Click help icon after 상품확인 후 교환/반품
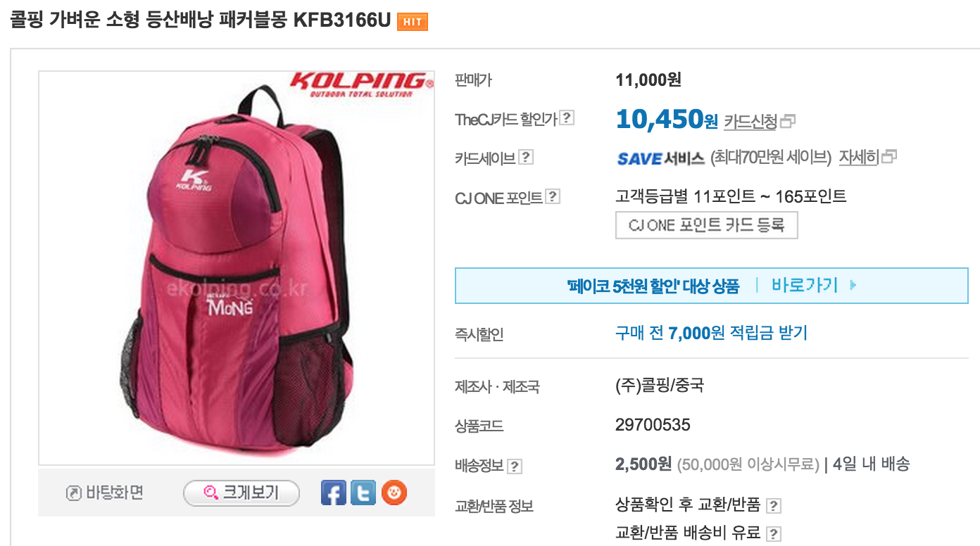Screen dimensions: 980x546 pos(774,505)
